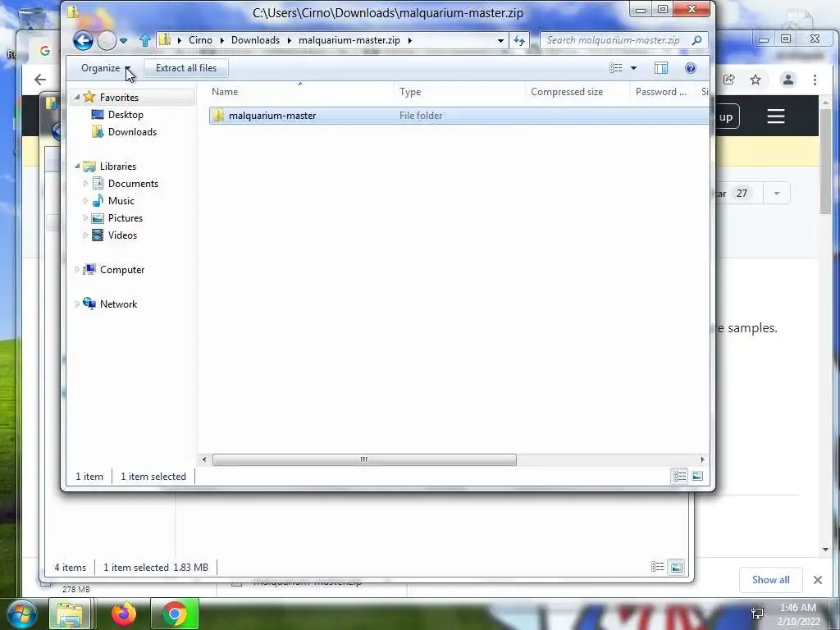The image size is (840, 630).
Task: Open the Windows Start menu
Action: (x=22, y=614)
